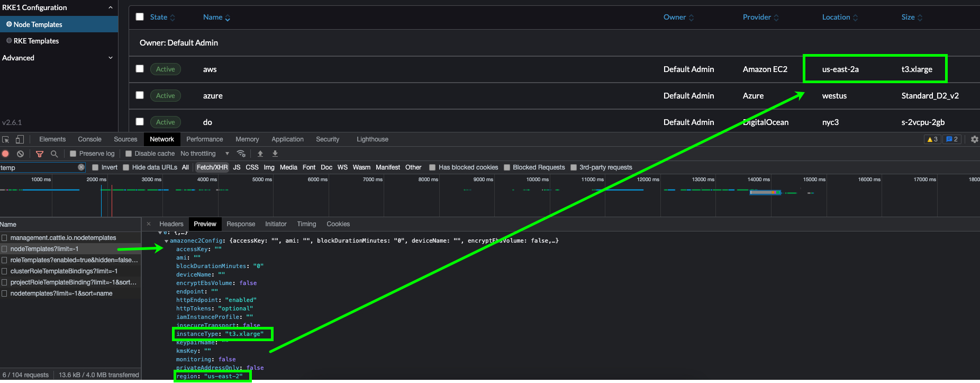Sort table by State column
The image size is (980, 383).
162,17
